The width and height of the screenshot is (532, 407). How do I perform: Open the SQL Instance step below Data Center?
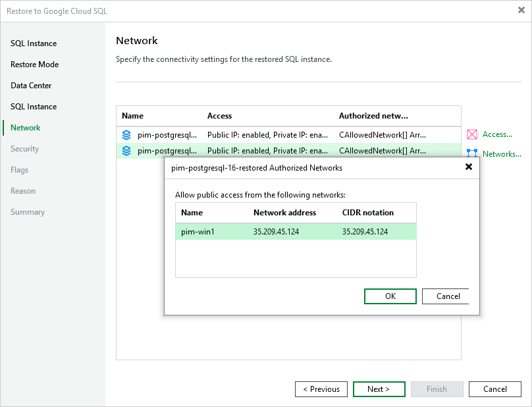[34, 107]
